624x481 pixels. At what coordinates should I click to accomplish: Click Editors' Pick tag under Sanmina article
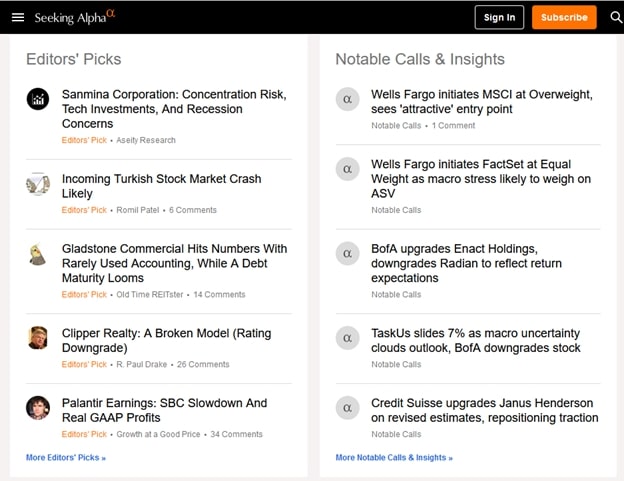(x=84, y=140)
